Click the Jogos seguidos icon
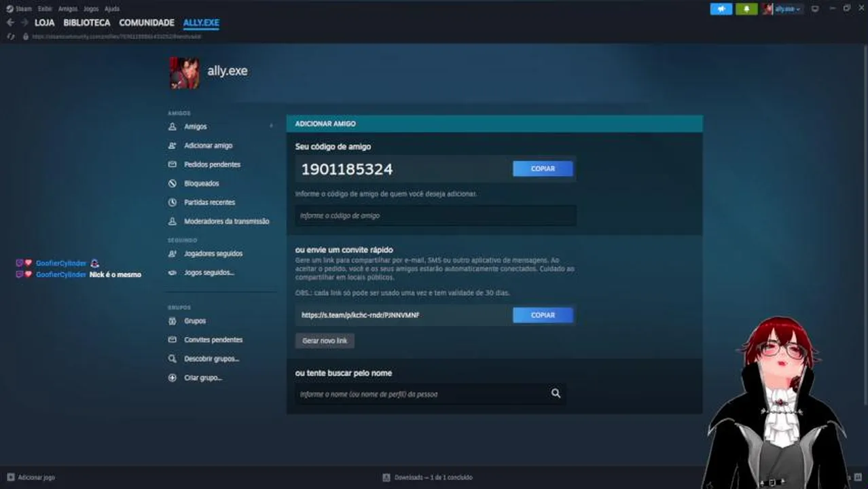The image size is (868, 489). tap(172, 273)
